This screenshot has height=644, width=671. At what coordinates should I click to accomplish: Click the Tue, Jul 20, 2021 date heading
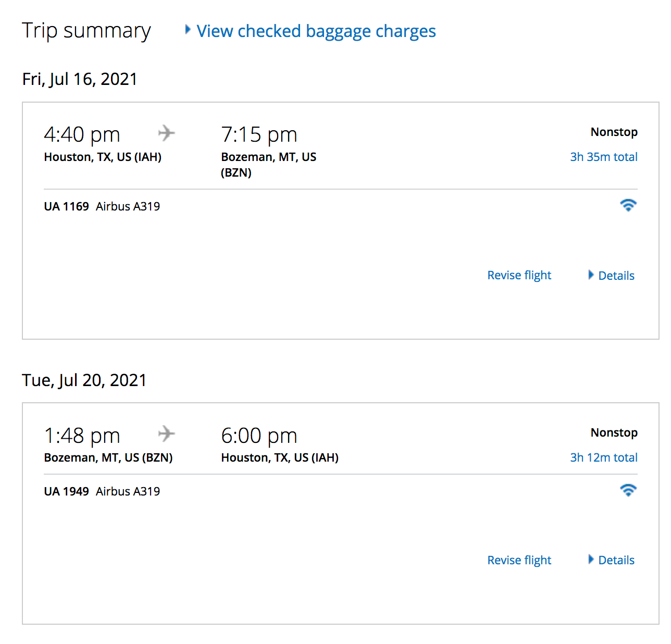click(84, 380)
